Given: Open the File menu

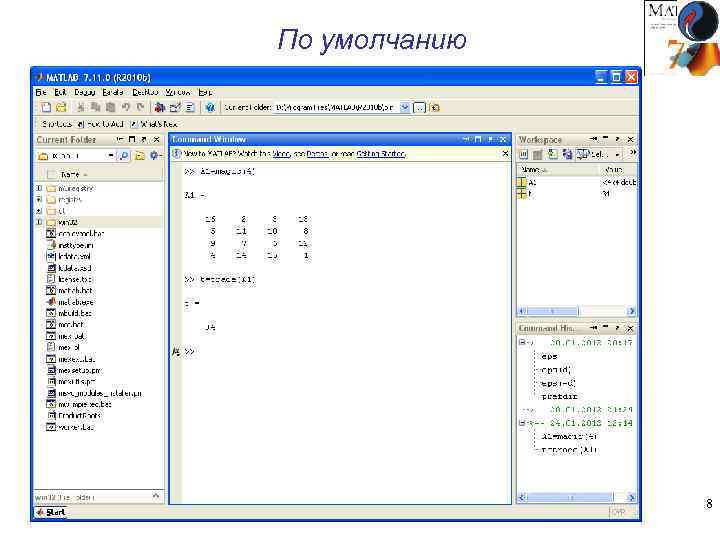Looking at the screenshot, I should coord(41,92).
